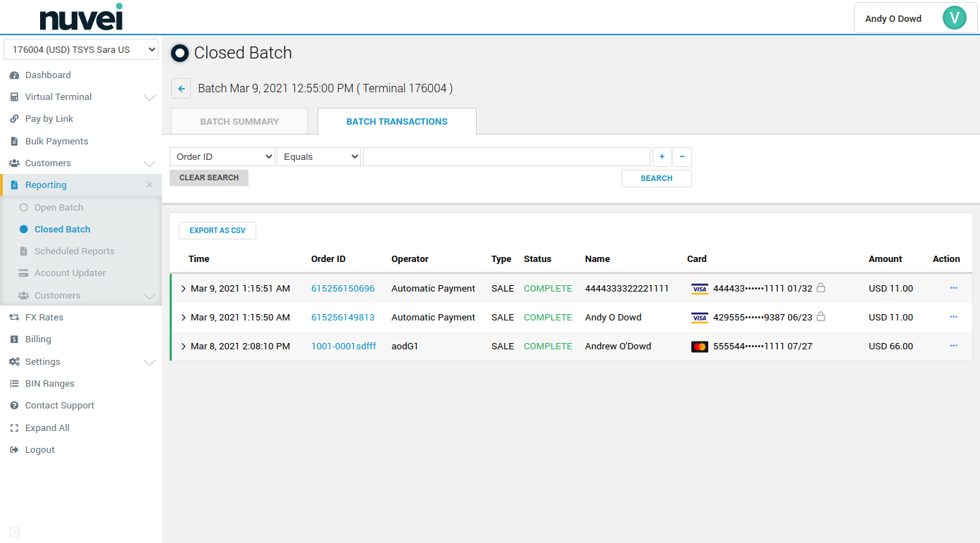Switch to the Batch Summary tab
980x543 pixels.
239,121
